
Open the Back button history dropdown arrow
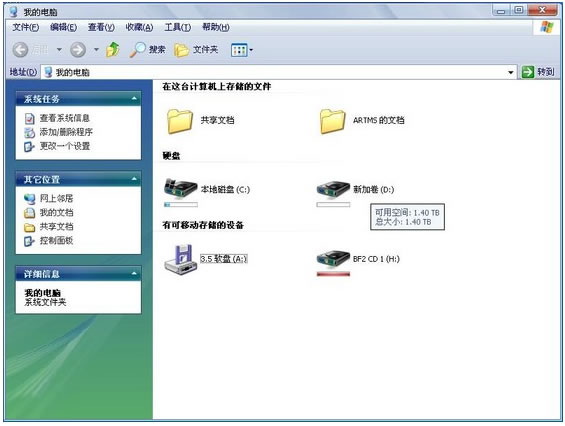(x=59, y=49)
